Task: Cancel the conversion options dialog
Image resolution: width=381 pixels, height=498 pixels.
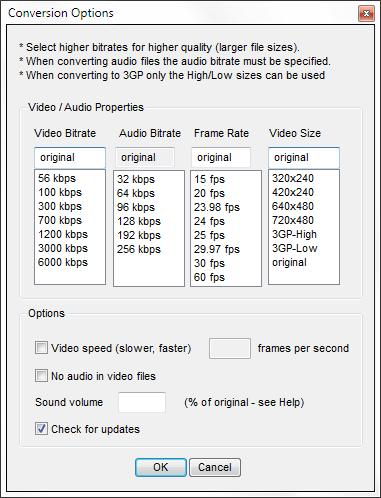Action: click(215, 467)
